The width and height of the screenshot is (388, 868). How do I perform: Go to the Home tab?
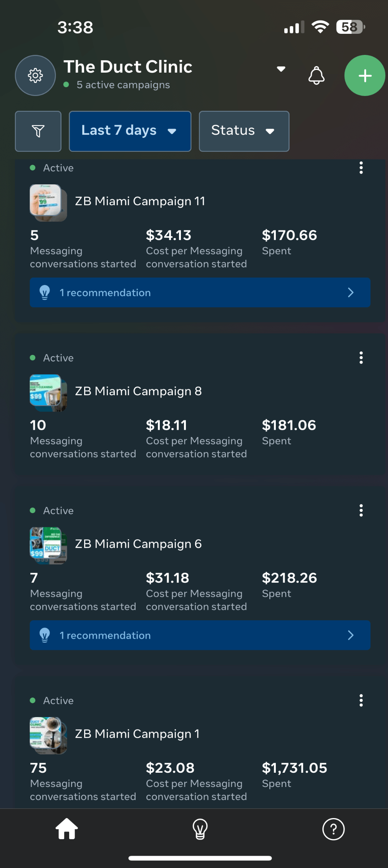(x=67, y=829)
